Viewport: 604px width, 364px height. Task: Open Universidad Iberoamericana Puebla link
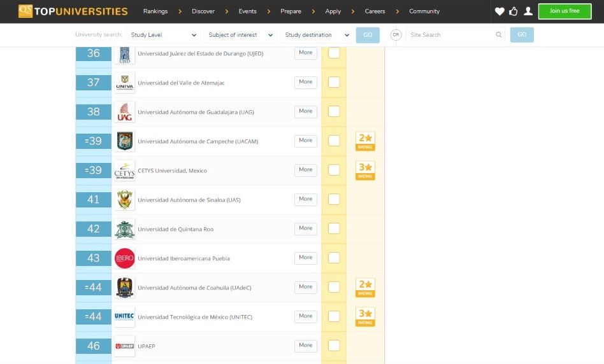click(183, 258)
